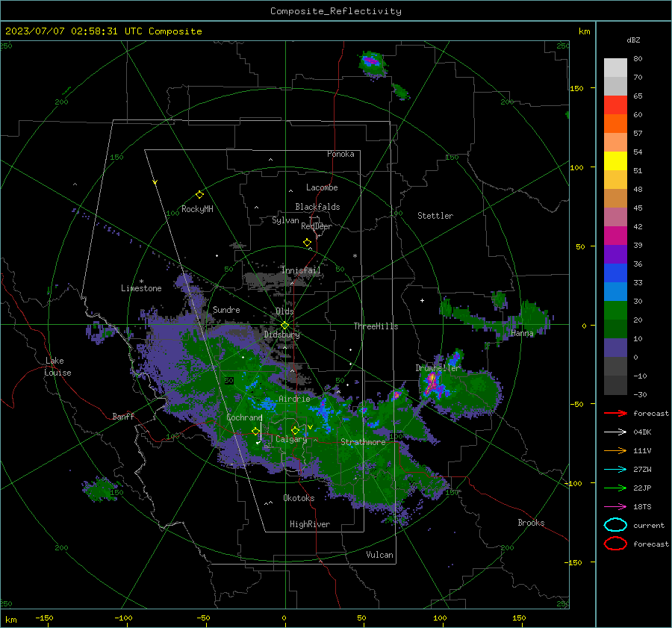Image resolution: width=672 pixels, height=628 pixels.
Task: Click the magenta 18TS arrow icon
Action: 615,507
